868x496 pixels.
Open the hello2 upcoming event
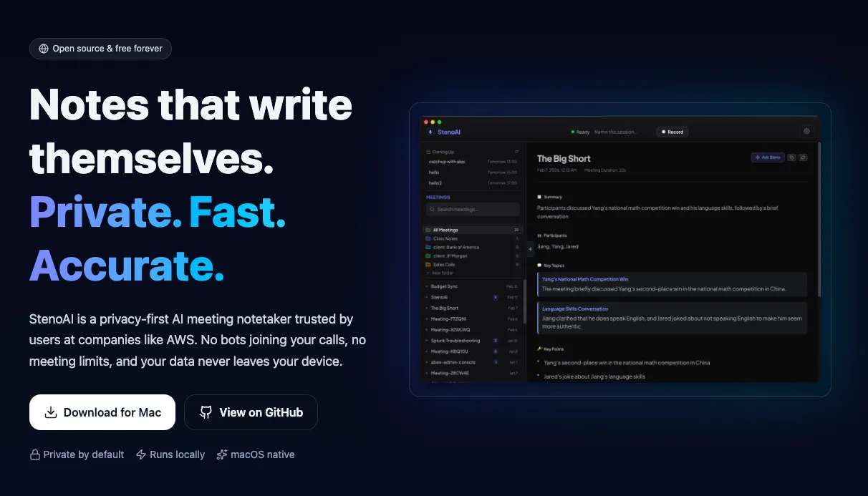pyautogui.click(x=472, y=183)
